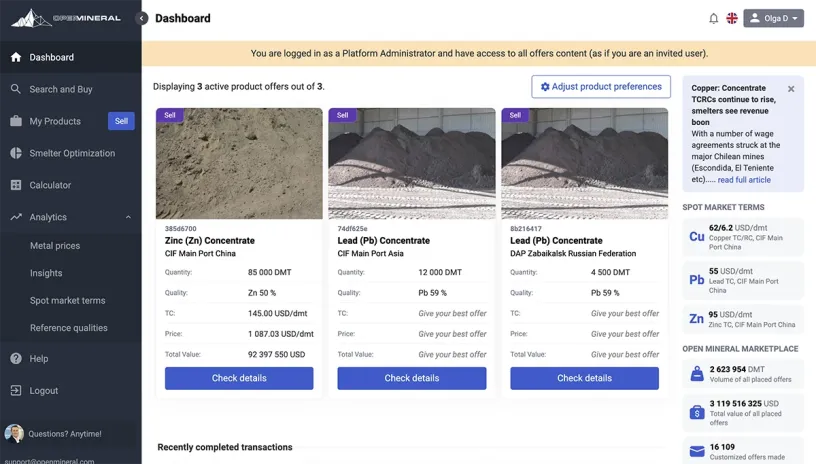Click Lead (Pb) Concentrate title for Zabaikalsk
Screen dimensions: 816x464
[x=556, y=240]
